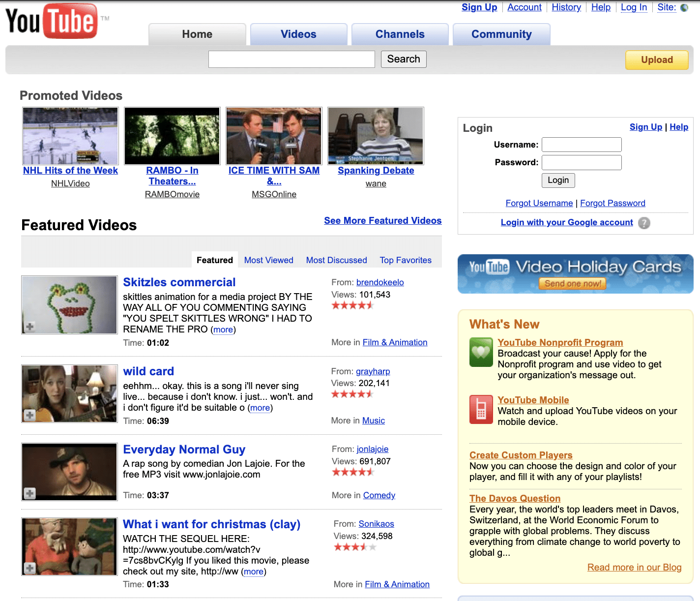Open YouTube Nonprofit Program link
The width and height of the screenshot is (700, 601).
click(x=560, y=342)
